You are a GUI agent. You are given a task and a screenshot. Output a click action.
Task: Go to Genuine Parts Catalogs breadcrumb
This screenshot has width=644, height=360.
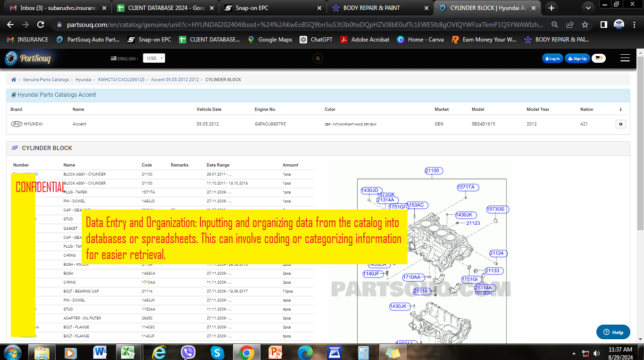[46, 80]
